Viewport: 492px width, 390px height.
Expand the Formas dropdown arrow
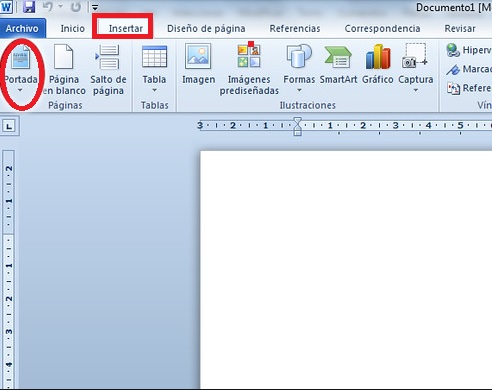pos(299,90)
